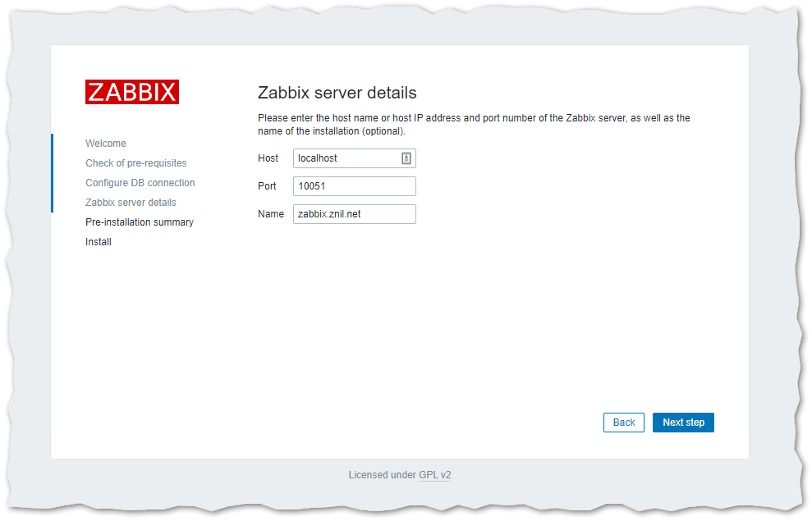
Task: Click the Host field label
Action: 268,158
